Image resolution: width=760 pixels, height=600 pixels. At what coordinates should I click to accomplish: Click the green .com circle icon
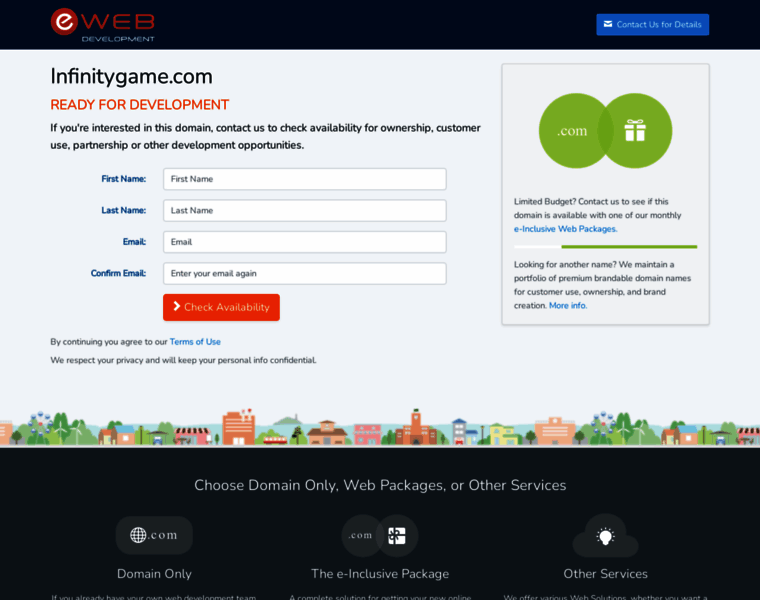pyautogui.click(x=574, y=131)
